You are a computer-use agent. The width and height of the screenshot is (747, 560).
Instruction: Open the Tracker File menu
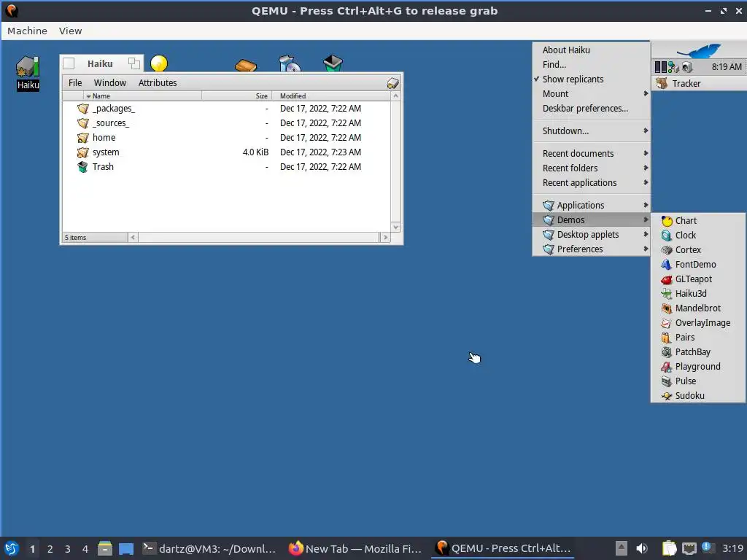click(x=75, y=83)
